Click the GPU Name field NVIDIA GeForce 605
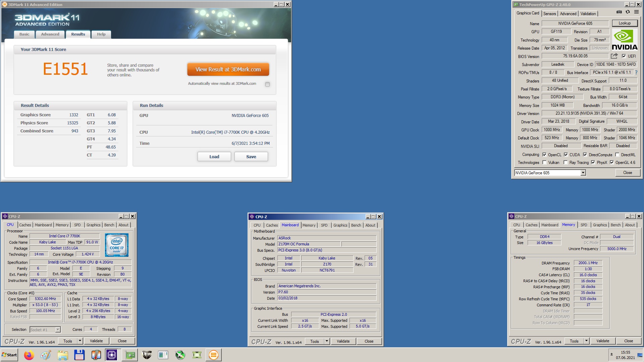This screenshot has height=362, width=644. (575, 23)
